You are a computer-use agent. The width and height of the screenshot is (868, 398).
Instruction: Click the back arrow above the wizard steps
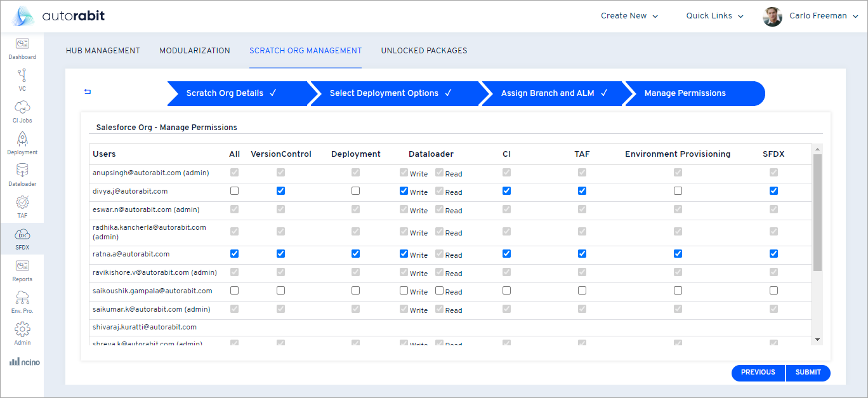(x=87, y=91)
